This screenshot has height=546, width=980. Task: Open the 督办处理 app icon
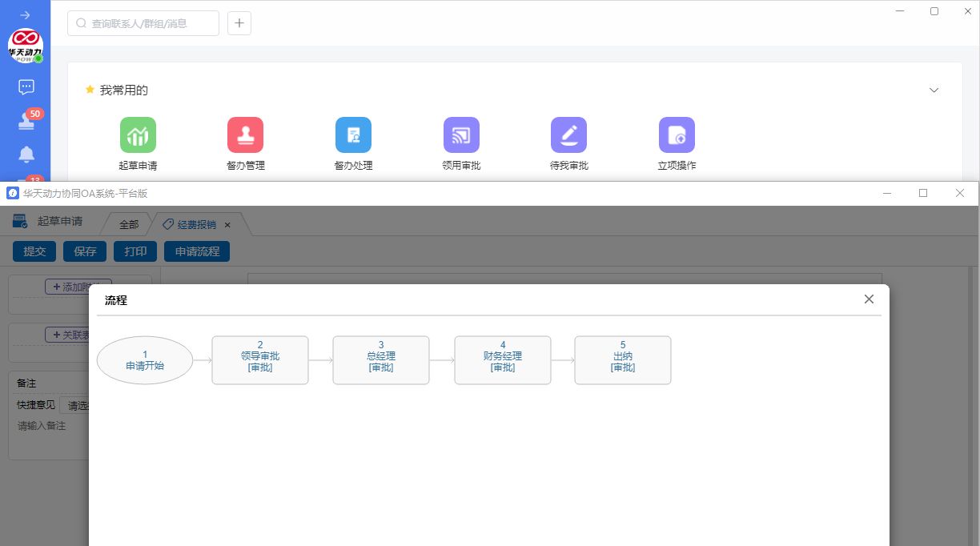353,135
